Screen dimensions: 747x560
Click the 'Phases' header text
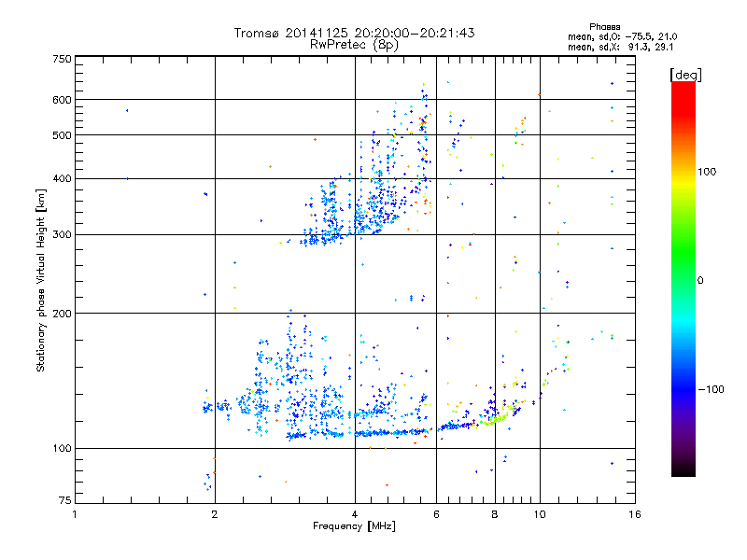pyautogui.click(x=604, y=27)
